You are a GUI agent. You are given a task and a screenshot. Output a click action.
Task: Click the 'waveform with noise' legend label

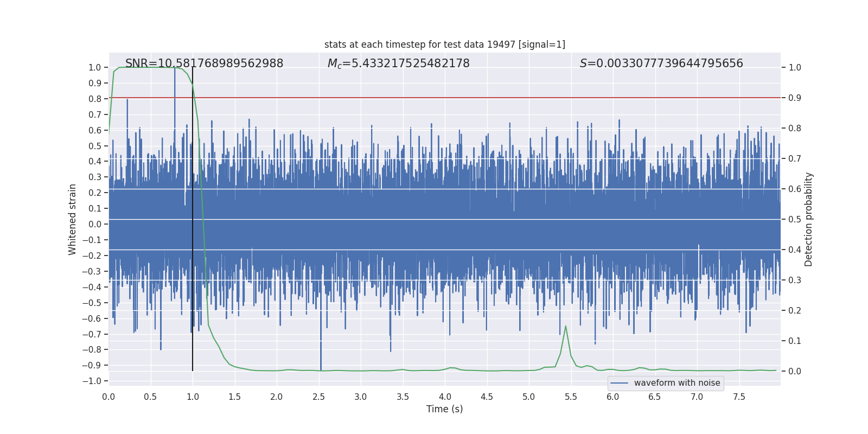point(676,383)
